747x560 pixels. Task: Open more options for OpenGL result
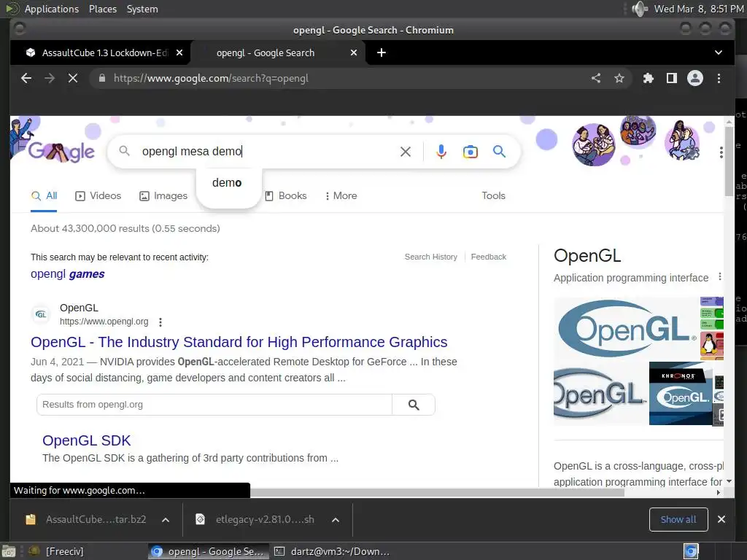(x=160, y=322)
